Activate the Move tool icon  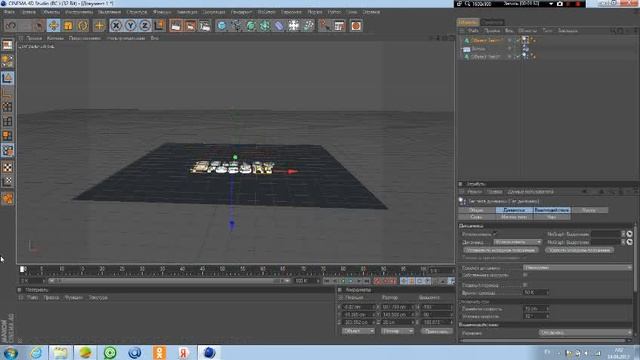[53, 26]
